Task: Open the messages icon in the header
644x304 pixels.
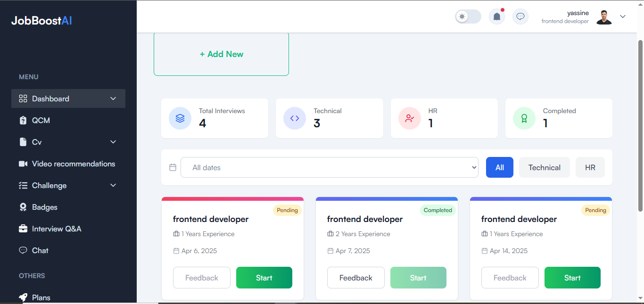Action: click(520, 16)
